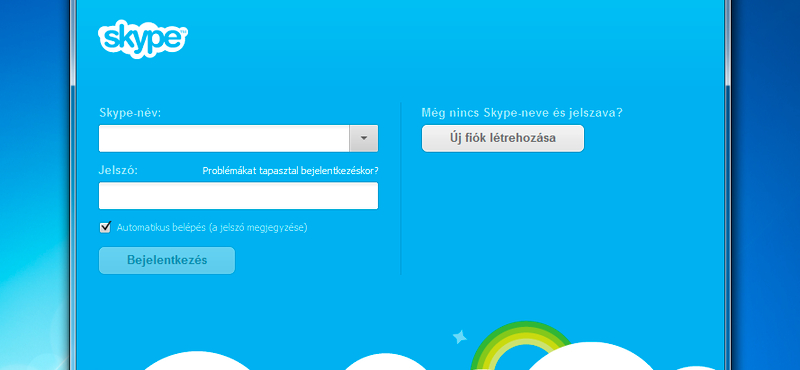Screen dimensions: 800x370
Task: Open the Skype-név dropdown arrow
Action: pos(364,138)
